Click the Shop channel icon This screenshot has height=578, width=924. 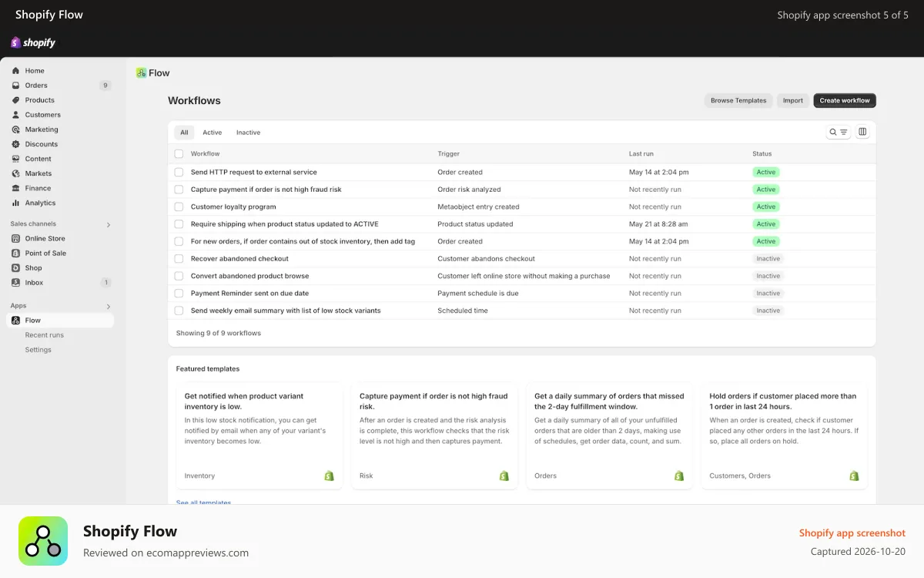(x=15, y=268)
